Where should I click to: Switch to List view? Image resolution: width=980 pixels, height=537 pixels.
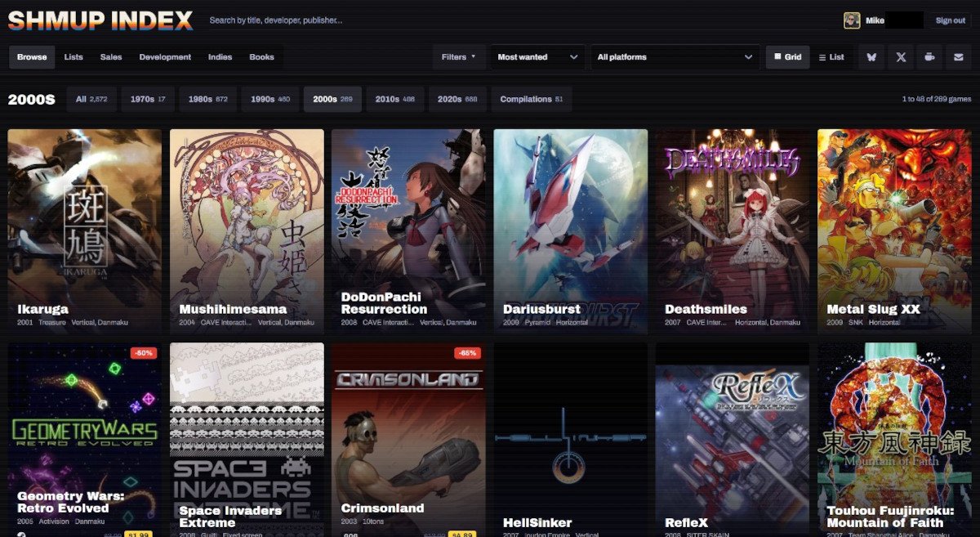pyautogui.click(x=831, y=57)
